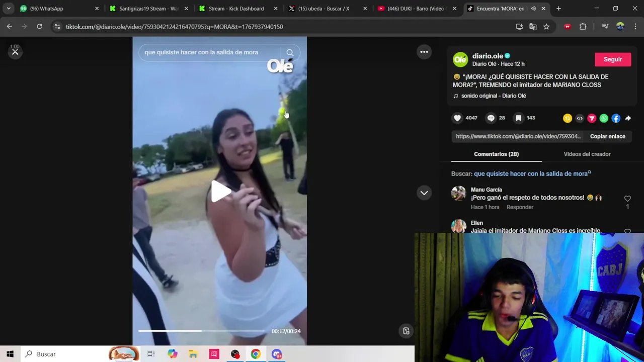Reply to Manu García's comment

(520, 207)
